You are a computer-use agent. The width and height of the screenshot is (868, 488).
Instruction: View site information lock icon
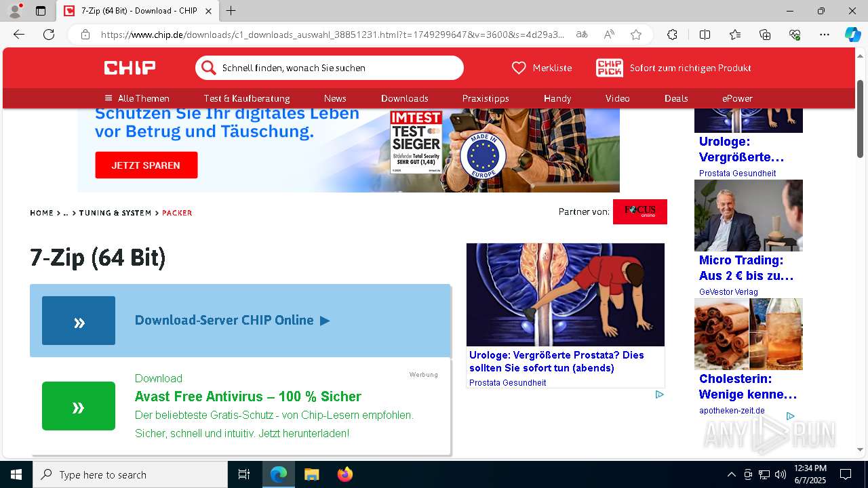click(85, 35)
